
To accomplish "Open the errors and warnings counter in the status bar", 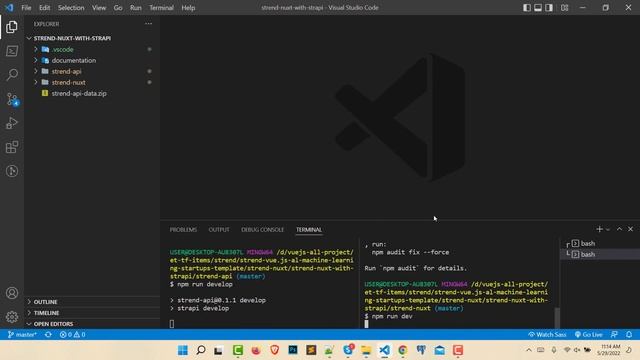I will [72, 334].
